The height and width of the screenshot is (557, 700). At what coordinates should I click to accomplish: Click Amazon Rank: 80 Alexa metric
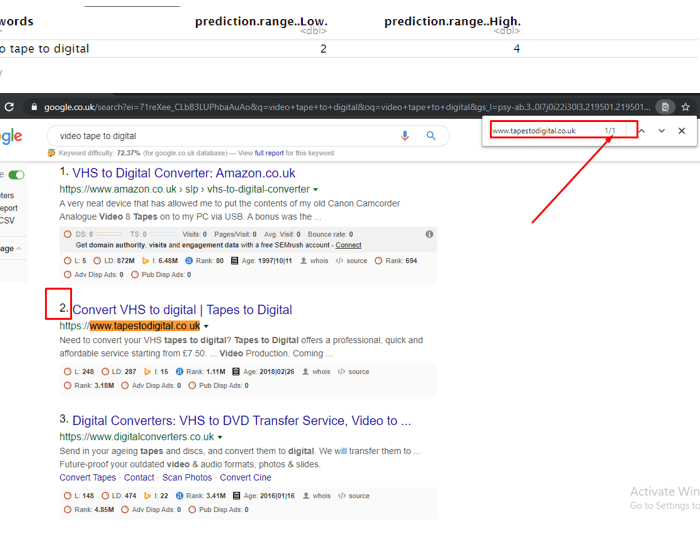pos(204,261)
